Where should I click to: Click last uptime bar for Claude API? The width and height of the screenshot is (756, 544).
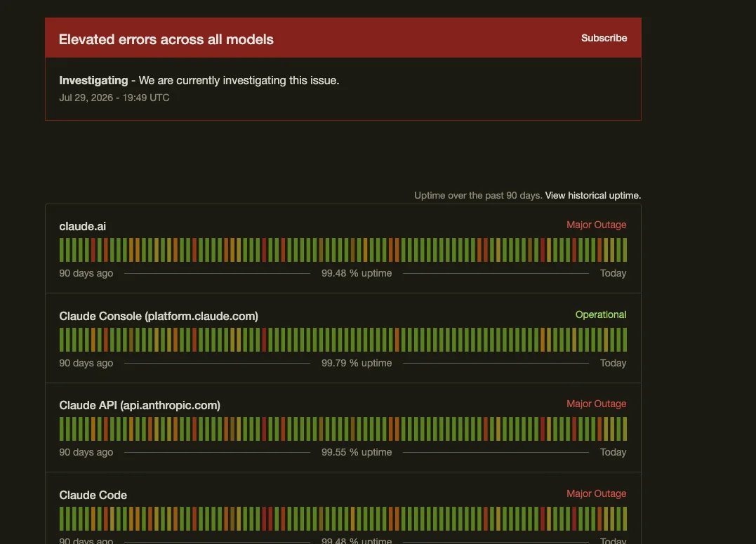coord(625,429)
